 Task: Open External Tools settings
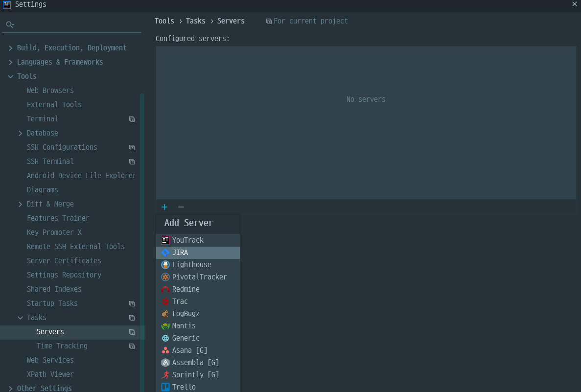[x=54, y=104]
